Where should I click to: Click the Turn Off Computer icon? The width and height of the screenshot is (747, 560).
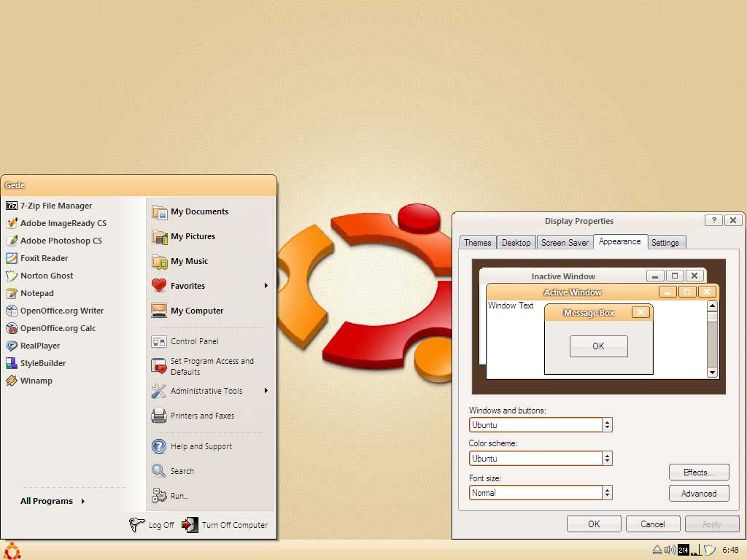coord(190,525)
